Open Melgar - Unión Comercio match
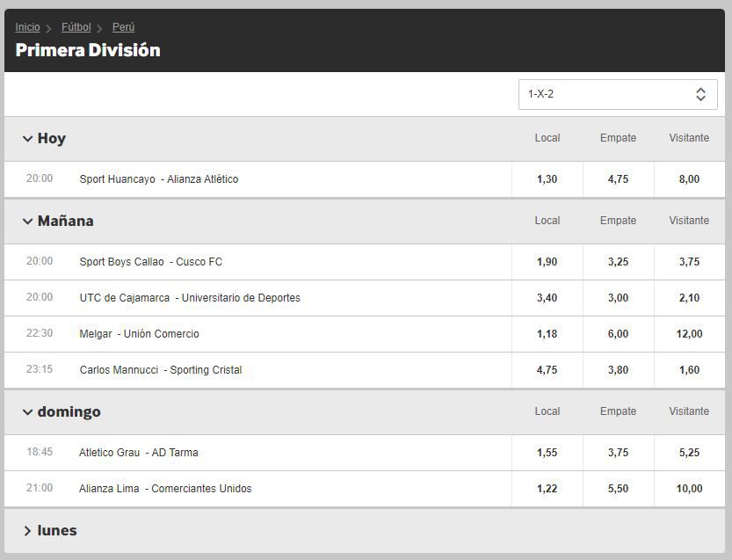732x560 pixels. click(139, 334)
